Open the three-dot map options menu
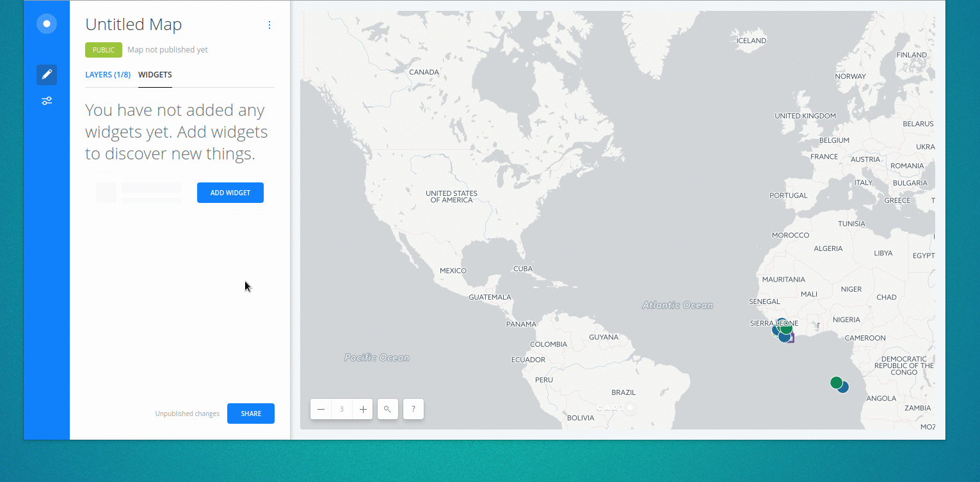The height and width of the screenshot is (482, 980). point(269,25)
